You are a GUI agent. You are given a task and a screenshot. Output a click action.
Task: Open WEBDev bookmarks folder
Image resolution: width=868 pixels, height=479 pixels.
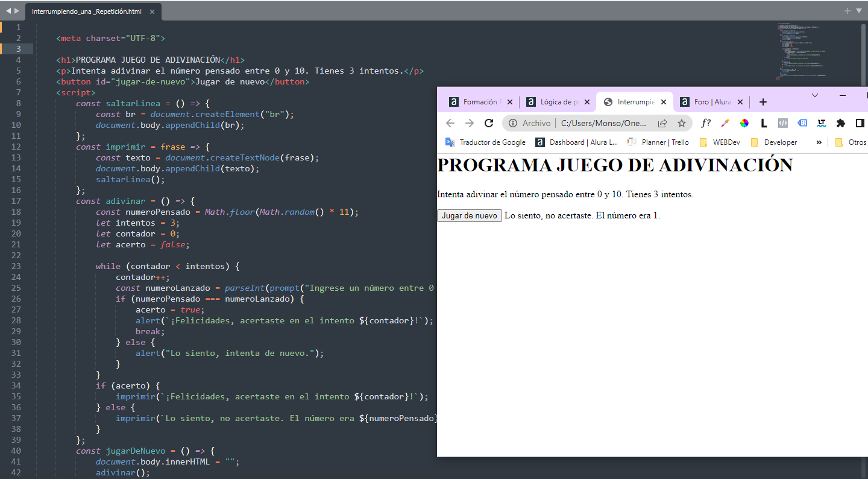(x=720, y=142)
